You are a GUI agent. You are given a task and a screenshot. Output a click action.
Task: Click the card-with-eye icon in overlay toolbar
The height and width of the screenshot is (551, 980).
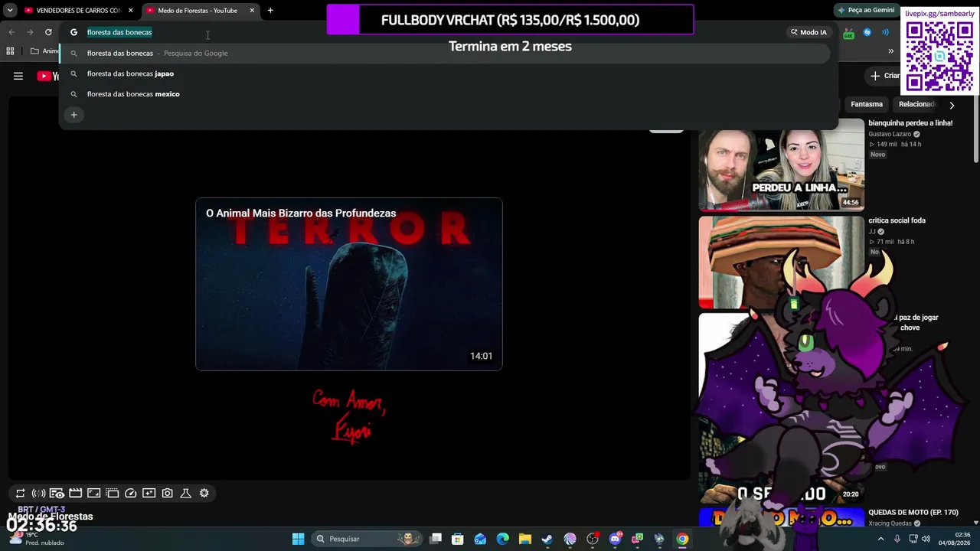click(57, 494)
